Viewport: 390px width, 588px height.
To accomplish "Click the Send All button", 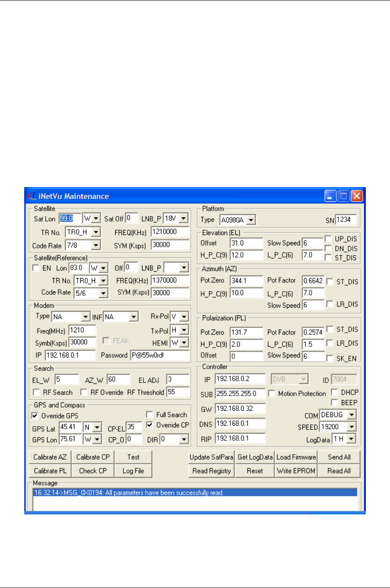I will click(339, 457).
